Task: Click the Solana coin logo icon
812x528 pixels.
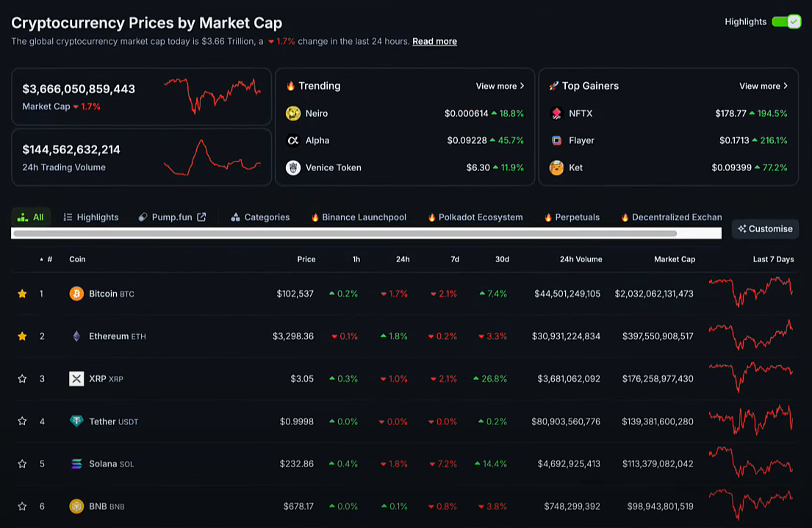Action: point(76,464)
